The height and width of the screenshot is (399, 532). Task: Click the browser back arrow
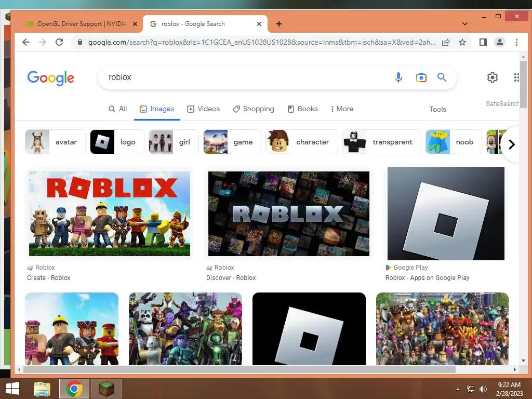click(x=26, y=42)
